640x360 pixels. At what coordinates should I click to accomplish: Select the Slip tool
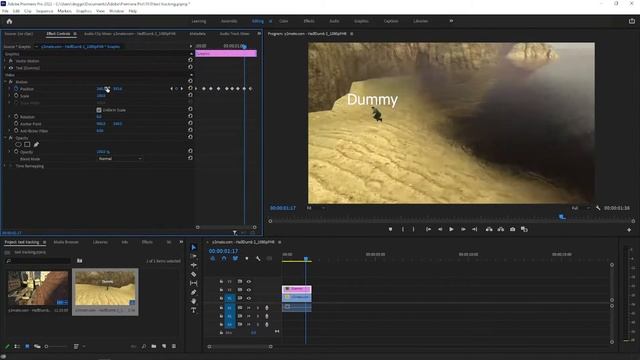pos(193,283)
